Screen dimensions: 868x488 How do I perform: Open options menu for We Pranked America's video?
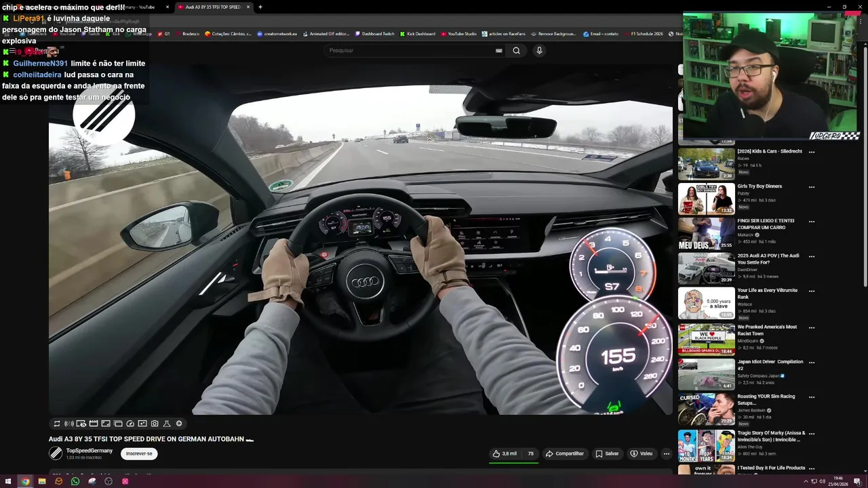(812, 327)
